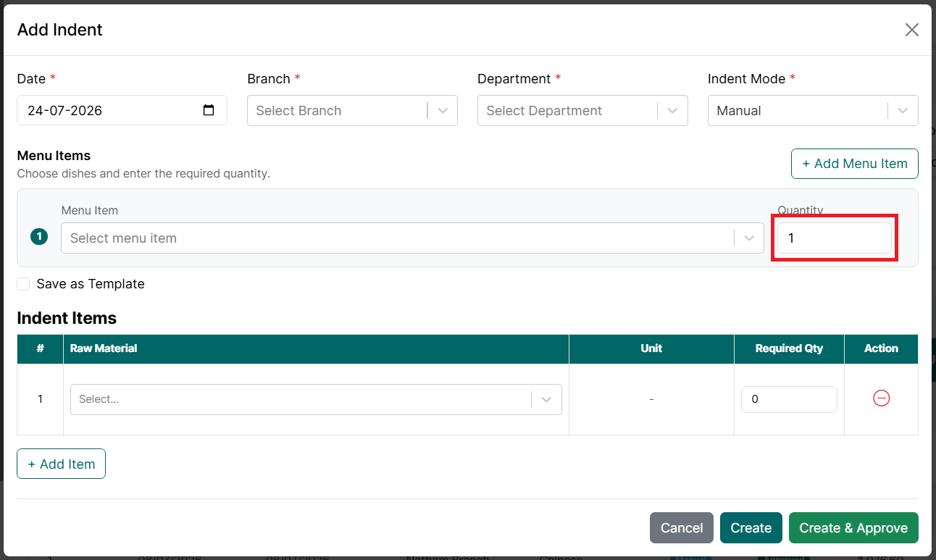Focus the Required Qty input field
The image size is (936, 560).
(789, 399)
